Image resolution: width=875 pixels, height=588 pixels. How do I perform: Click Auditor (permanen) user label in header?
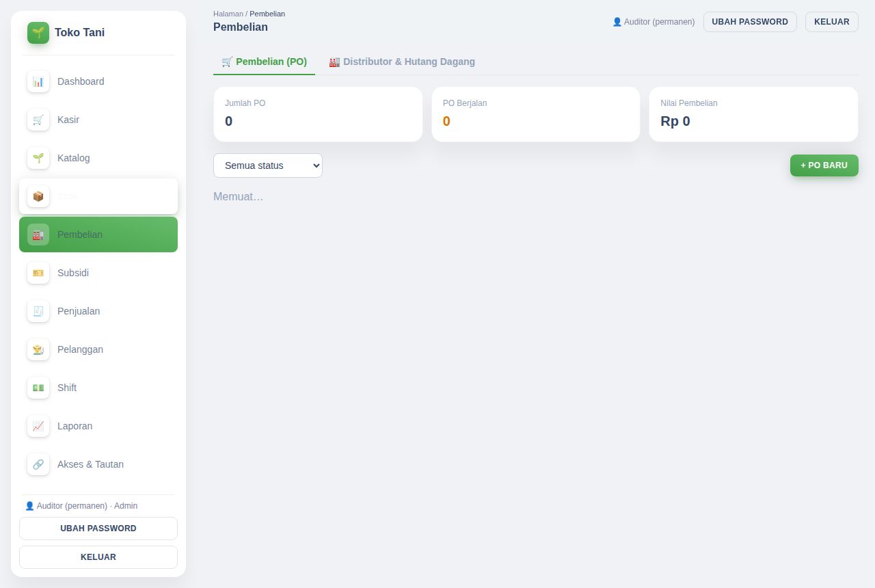pyautogui.click(x=654, y=22)
